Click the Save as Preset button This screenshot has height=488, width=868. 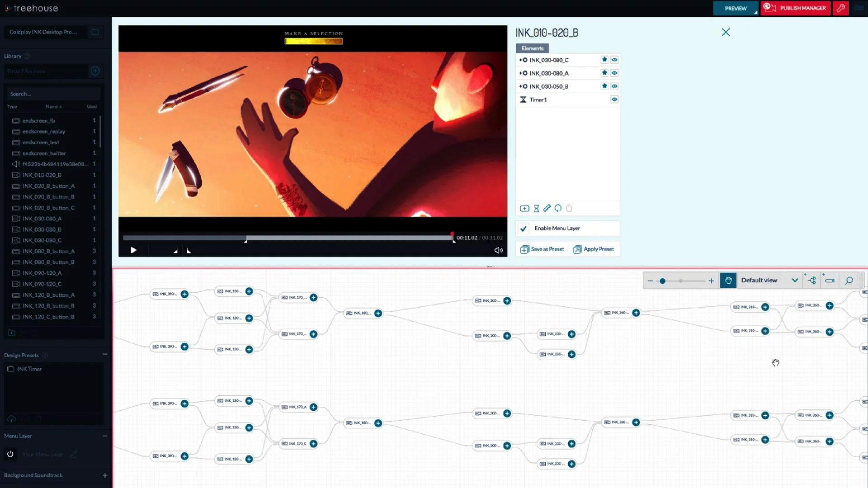(x=542, y=249)
